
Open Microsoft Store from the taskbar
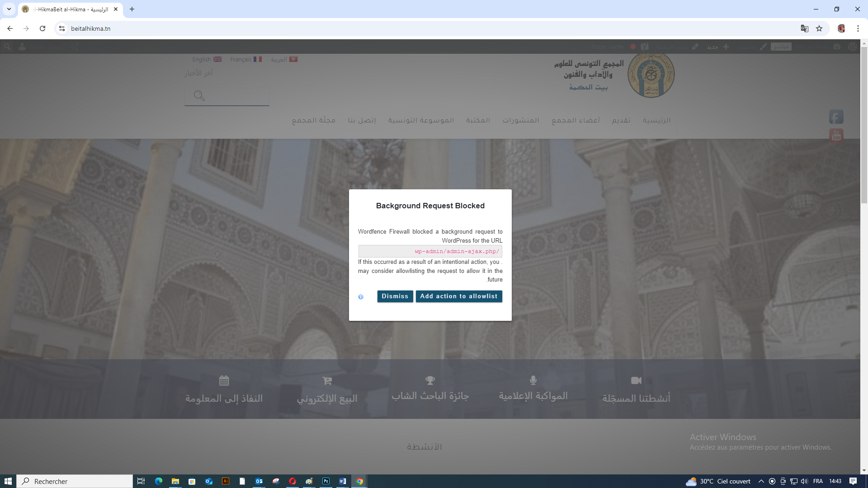[192, 481]
